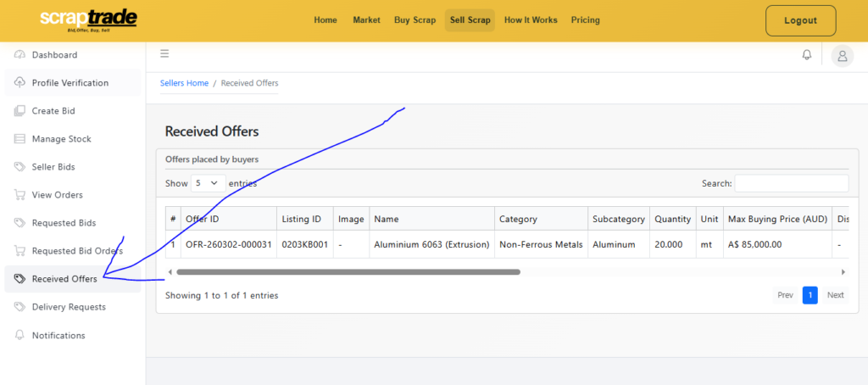Screen dimensions: 868x385
Task: Click left arrow of horizontal table scrollbar
Action: pos(170,272)
